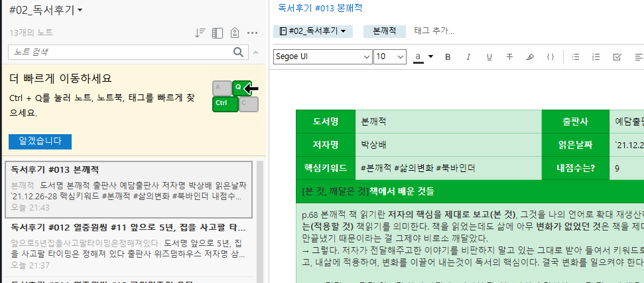This screenshot has width=644, height=283.
Task: Insert numbered list
Action: tap(596, 56)
